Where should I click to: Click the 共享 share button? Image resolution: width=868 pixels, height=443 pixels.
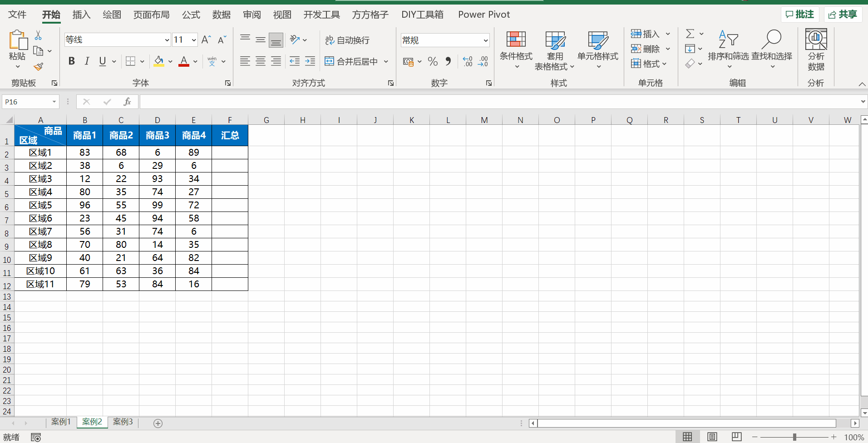pyautogui.click(x=843, y=15)
